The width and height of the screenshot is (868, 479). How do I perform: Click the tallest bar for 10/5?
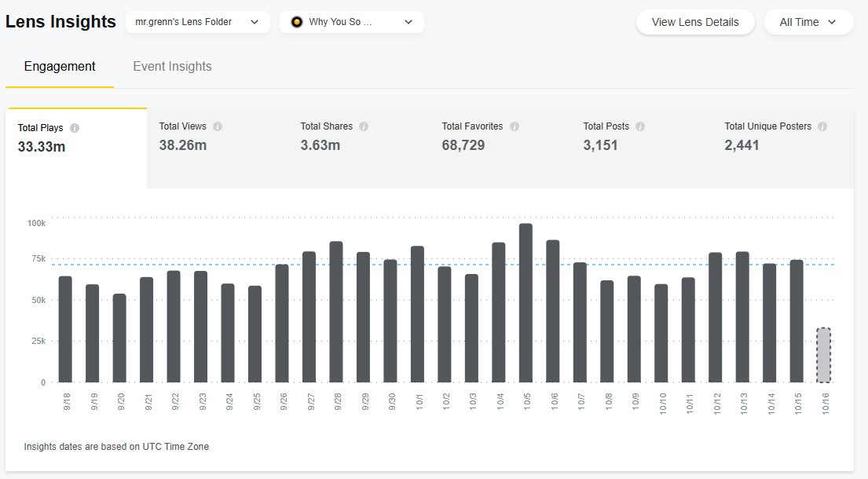(x=526, y=303)
